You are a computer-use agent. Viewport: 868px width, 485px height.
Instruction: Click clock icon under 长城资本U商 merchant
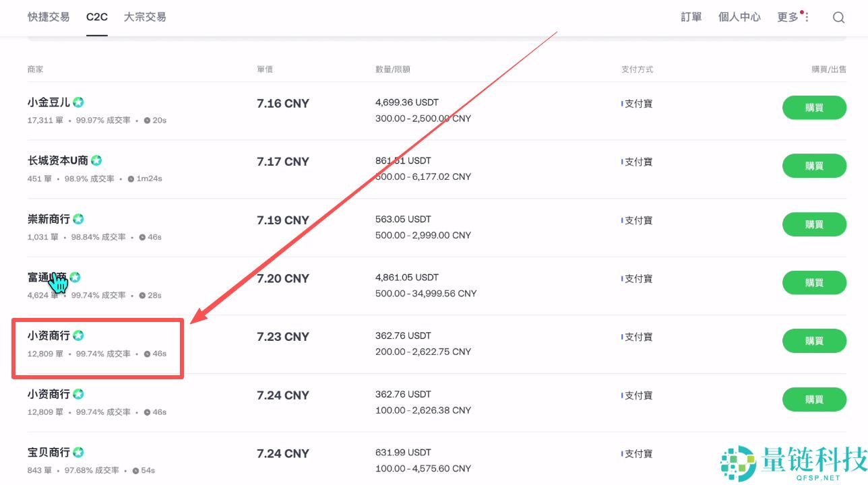click(131, 179)
